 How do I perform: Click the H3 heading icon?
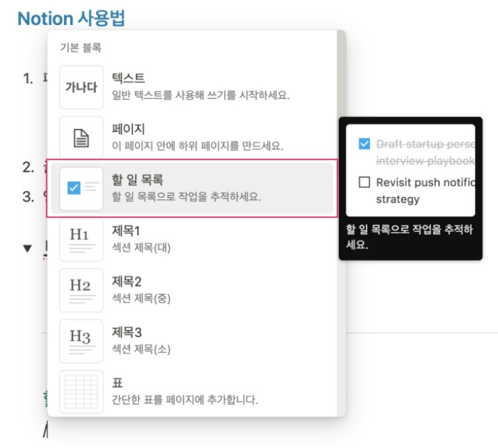click(x=81, y=341)
